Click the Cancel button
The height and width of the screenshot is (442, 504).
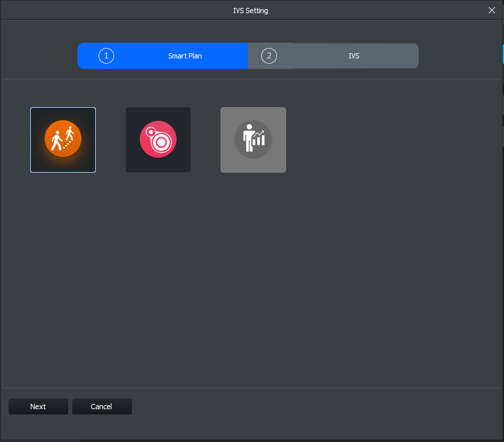point(102,407)
